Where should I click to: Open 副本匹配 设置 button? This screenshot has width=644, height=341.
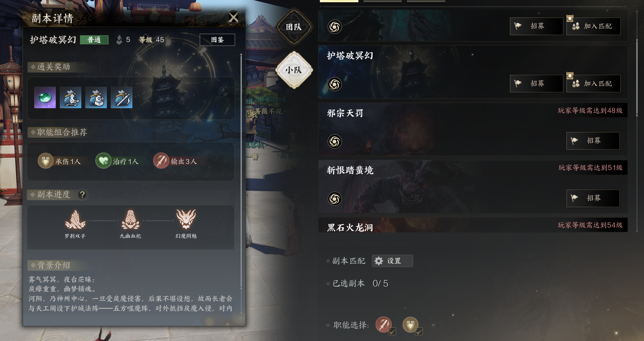[x=392, y=261]
